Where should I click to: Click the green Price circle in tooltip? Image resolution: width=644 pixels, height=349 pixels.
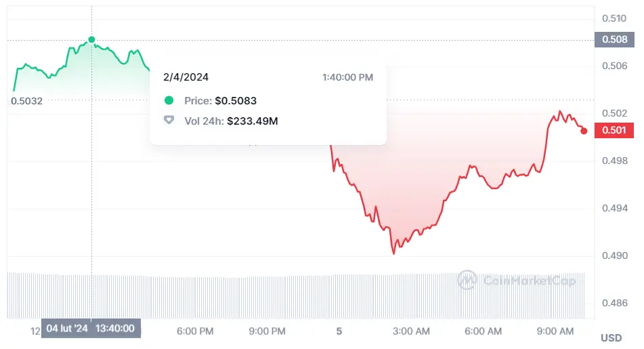tap(169, 101)
